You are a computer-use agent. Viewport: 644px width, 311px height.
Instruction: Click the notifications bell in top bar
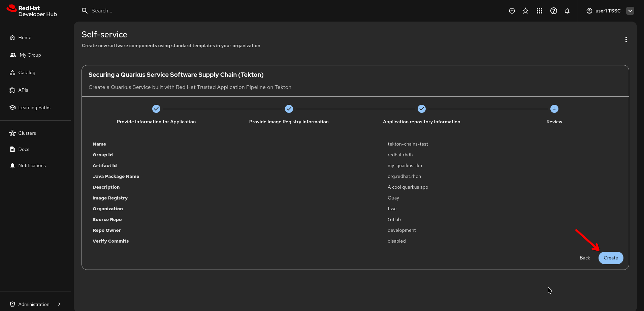point(567,11)
